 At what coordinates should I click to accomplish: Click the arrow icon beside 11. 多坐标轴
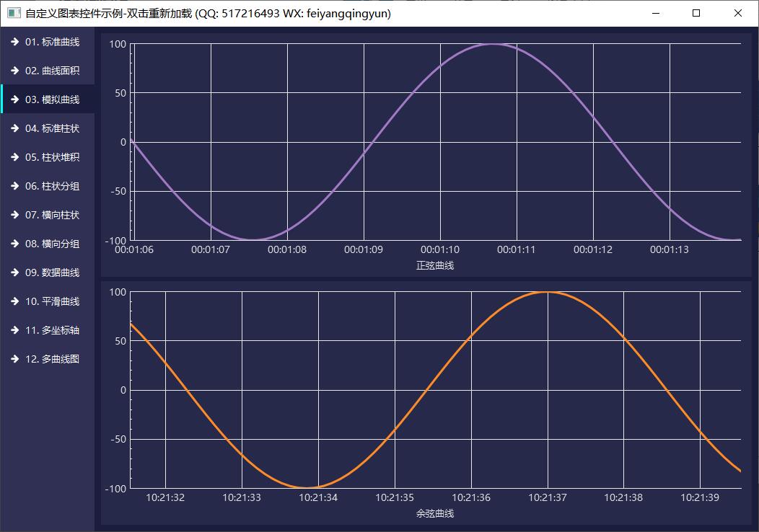(x=14, y=330)
